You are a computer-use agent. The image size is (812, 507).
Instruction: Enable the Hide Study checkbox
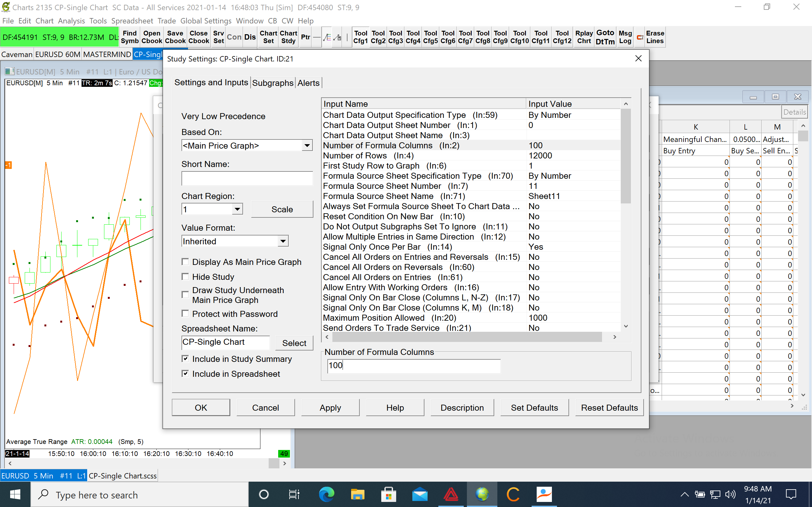[x=185, y=277]
